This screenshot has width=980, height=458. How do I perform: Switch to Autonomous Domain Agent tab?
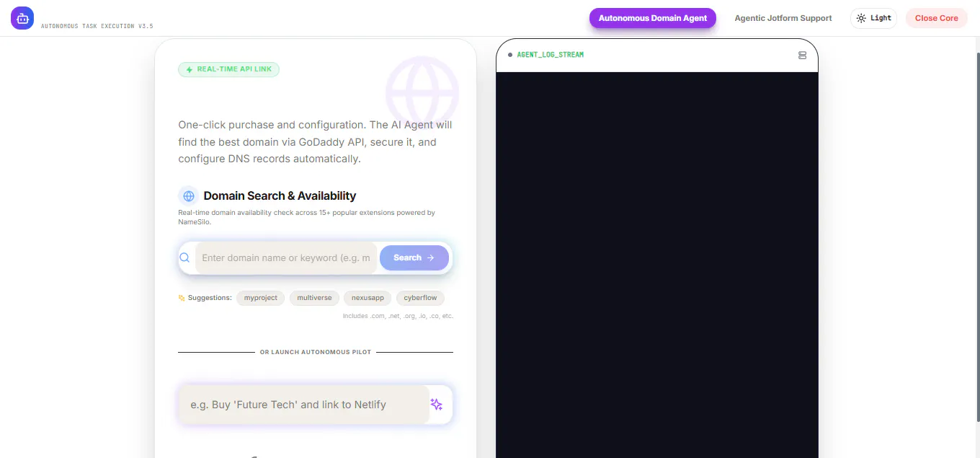653,18
